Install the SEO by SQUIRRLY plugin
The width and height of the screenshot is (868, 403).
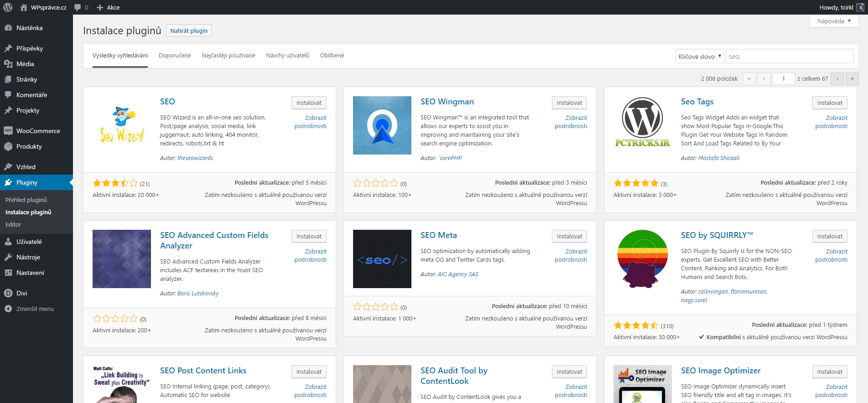(830, 236)
